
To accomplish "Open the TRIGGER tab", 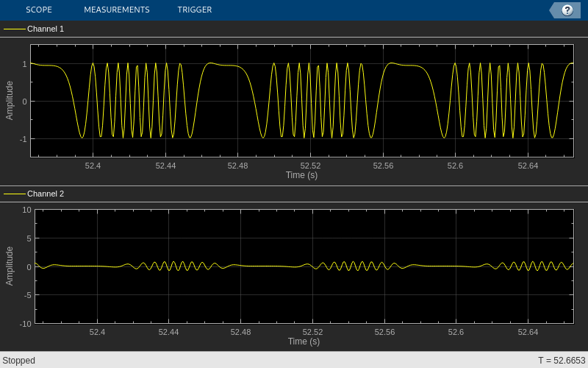I will [195, 10].
